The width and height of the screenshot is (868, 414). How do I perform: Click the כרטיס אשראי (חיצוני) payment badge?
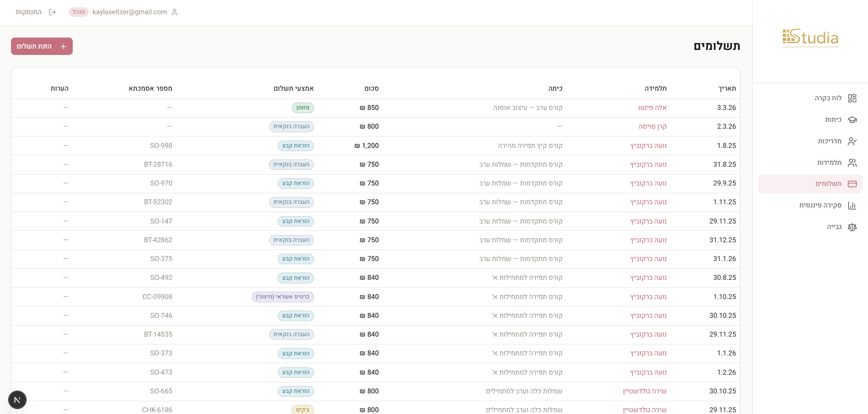(x=282, y=297)
